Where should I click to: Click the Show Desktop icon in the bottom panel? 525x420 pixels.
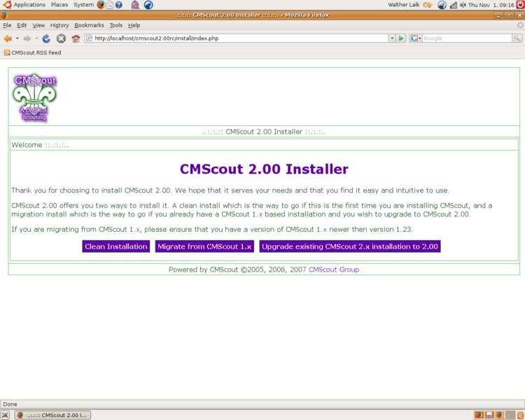pyautogui.click(x=5, y=415)
